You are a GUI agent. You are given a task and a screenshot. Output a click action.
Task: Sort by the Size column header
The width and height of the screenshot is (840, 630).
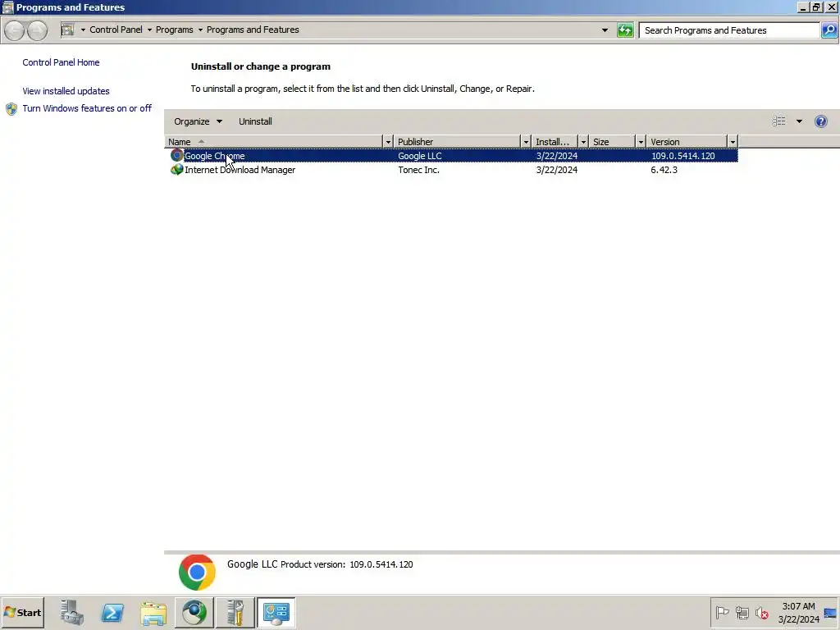coord(612,142)
